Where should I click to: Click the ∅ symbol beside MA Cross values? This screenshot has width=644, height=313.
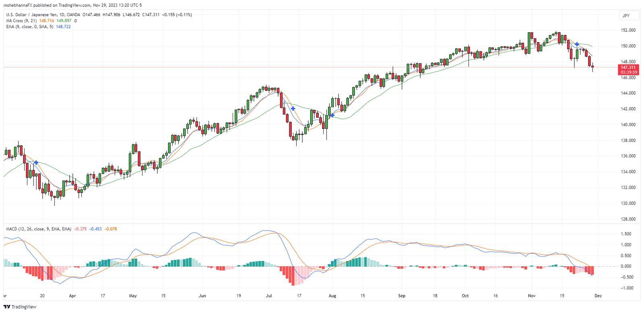[x=75, y=21]
